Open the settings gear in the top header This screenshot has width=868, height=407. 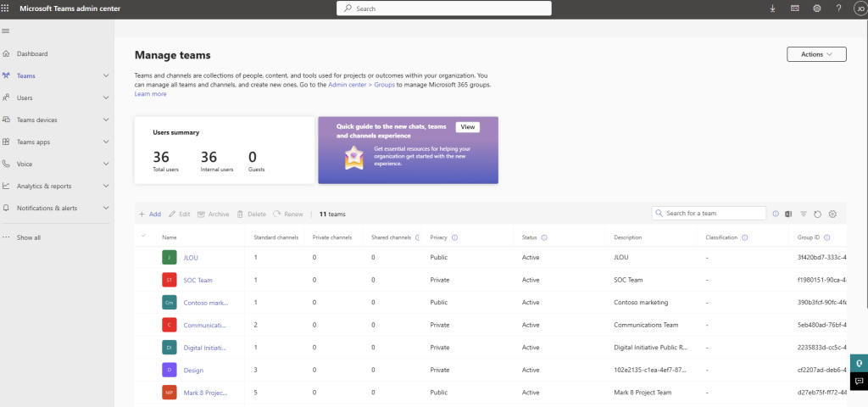[817, 8]
